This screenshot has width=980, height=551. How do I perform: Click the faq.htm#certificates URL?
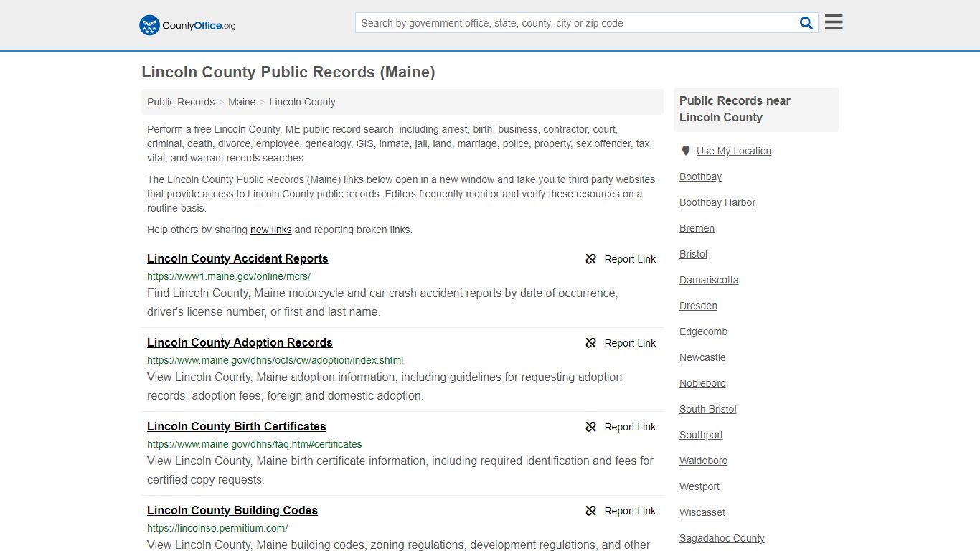coord(255,444)
